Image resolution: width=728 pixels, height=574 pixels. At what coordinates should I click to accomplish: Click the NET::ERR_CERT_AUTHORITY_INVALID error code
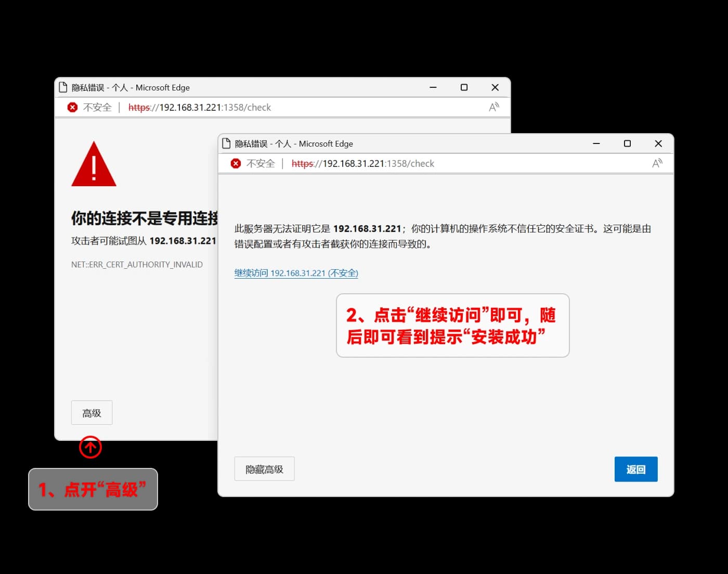click(x=137, y=265)
